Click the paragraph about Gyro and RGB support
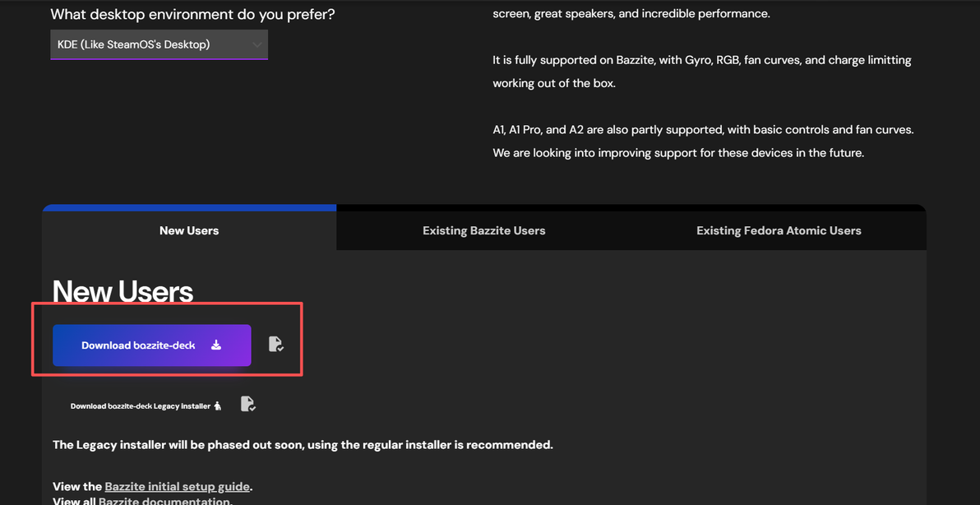Image resolution: width=980 pixels, height=505 pixels. pos(702,72)
